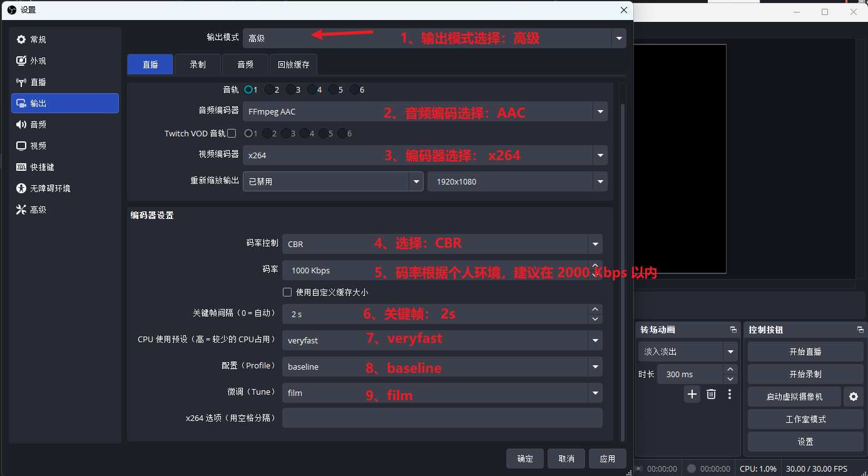Click the 应用 button
This screenshot has width=868, height=476.
[x=608, y=458]
